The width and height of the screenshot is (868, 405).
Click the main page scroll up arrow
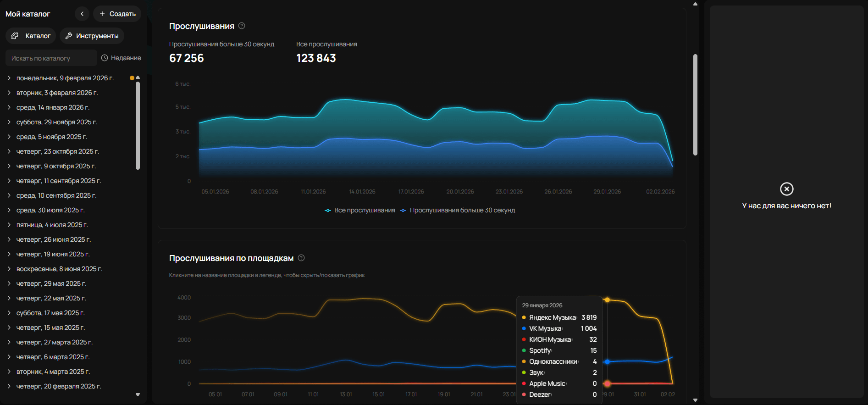pyautogui.click(x=695, y=4)
